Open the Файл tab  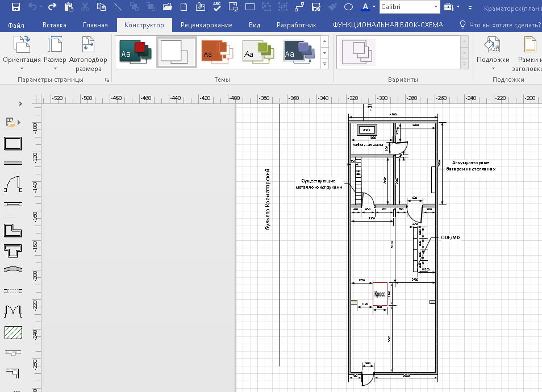16,25
